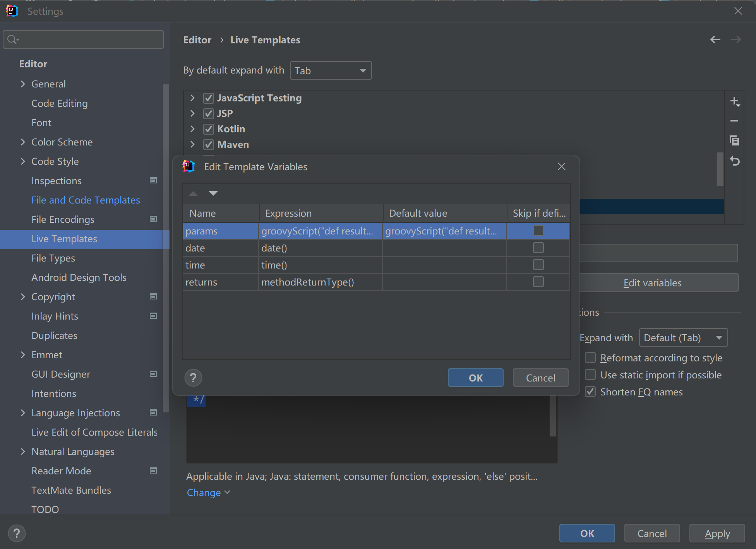Viewport: 756px width, 549px height.
Task: Uncheck Kotlin template group
Action: click(209, 129)
